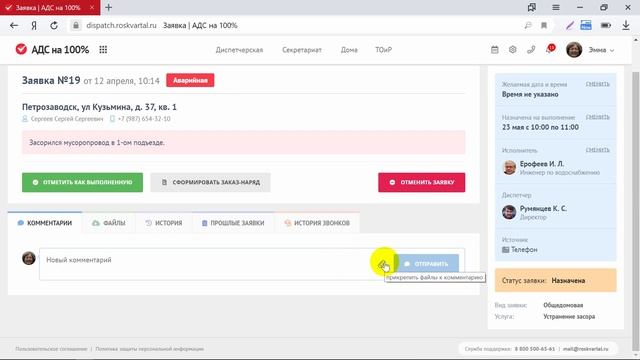Switch to История звонков tab
Image resolution: width=640 pixels, height=360 pixels.
pyautogui.click(x=317, y=223)
